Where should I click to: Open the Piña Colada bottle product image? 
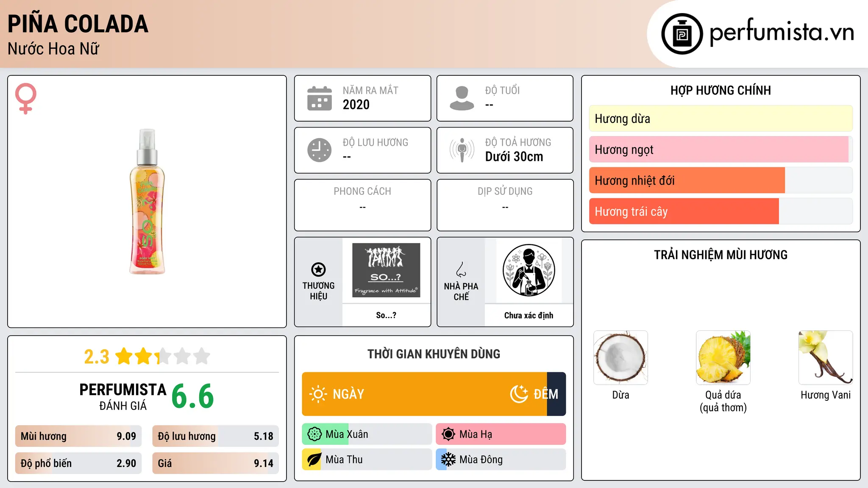147,202
